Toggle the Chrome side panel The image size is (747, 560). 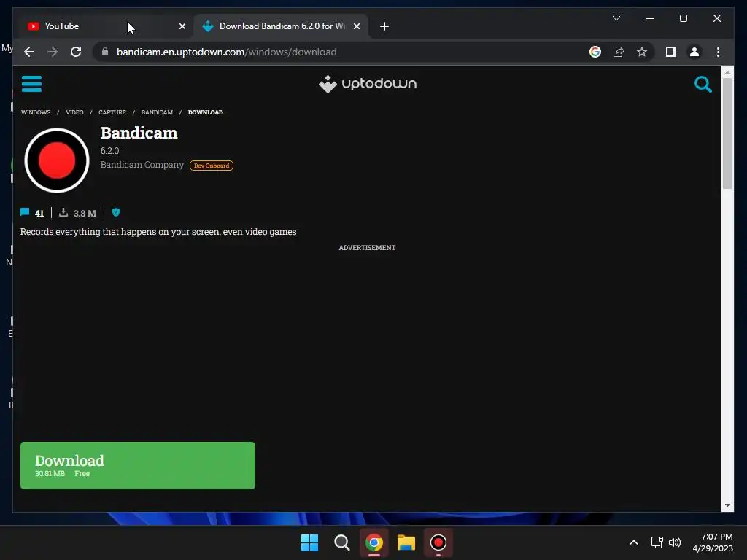tap(671, 52)
